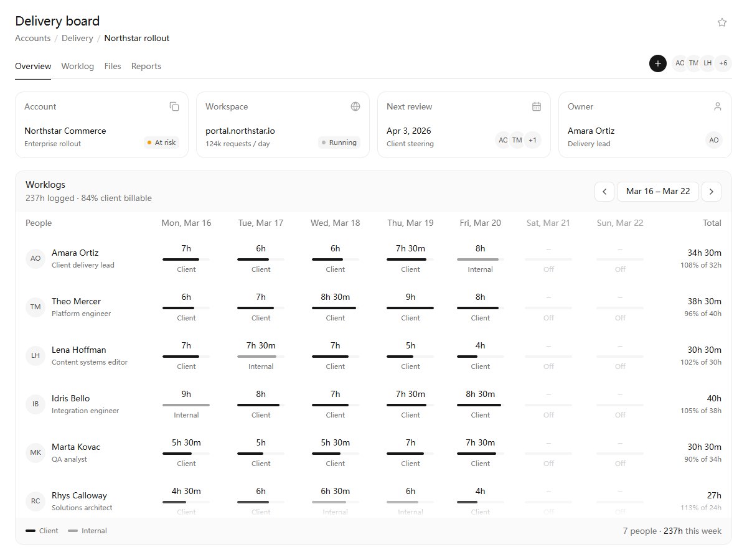Click the AO avatar in Owner card
Screen dimensions: 747x560
point(714,140)
